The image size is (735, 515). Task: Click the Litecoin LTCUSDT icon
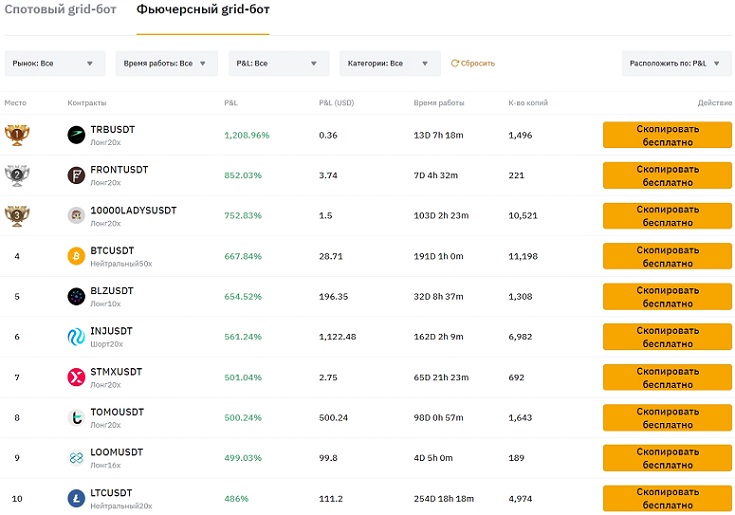click(76, 499)
